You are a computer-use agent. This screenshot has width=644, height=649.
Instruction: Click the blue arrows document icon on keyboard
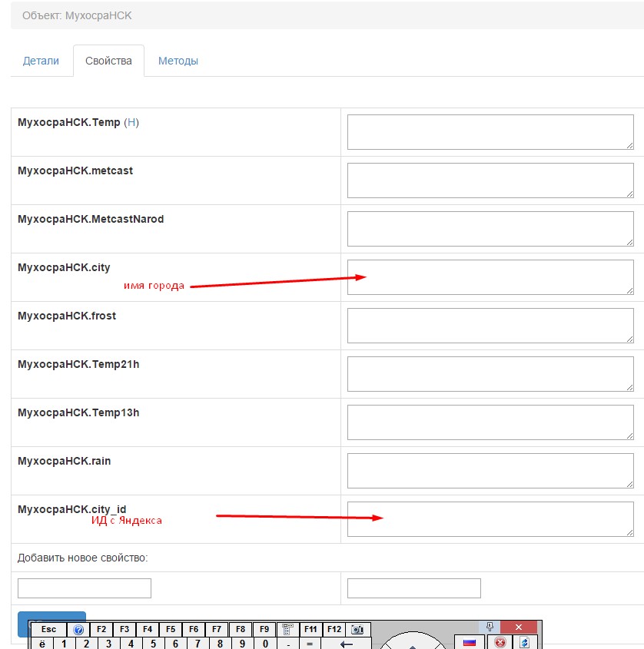[525, 642]
